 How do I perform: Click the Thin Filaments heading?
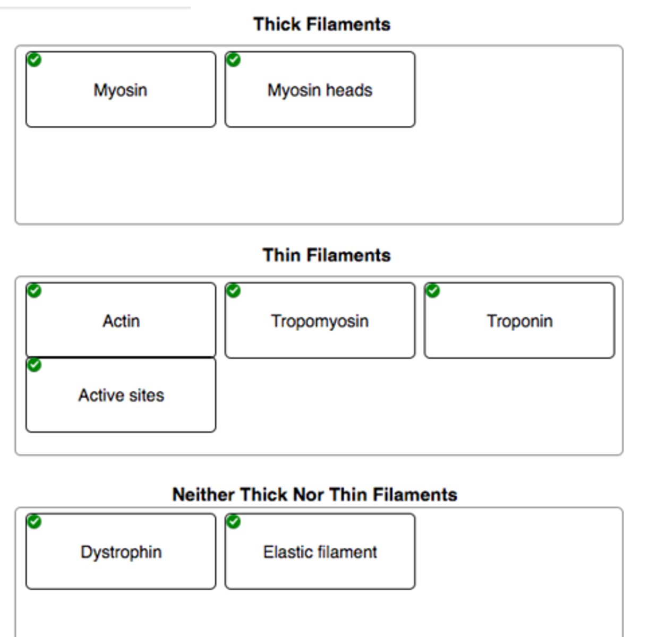click(326, 255)
